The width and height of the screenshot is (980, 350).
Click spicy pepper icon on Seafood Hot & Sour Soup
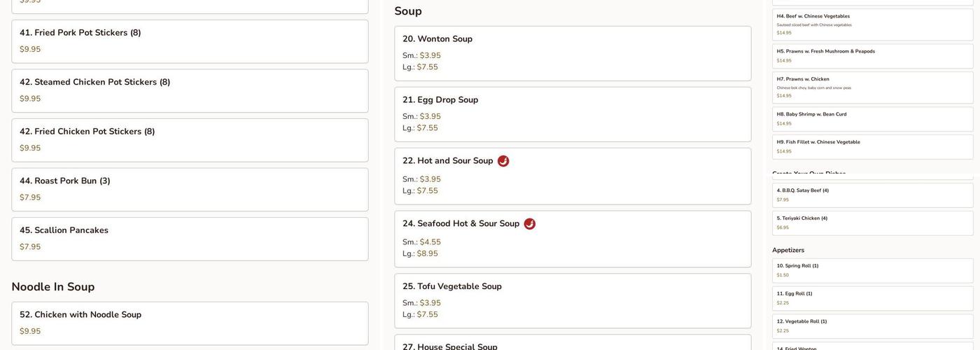click(530, 224)
